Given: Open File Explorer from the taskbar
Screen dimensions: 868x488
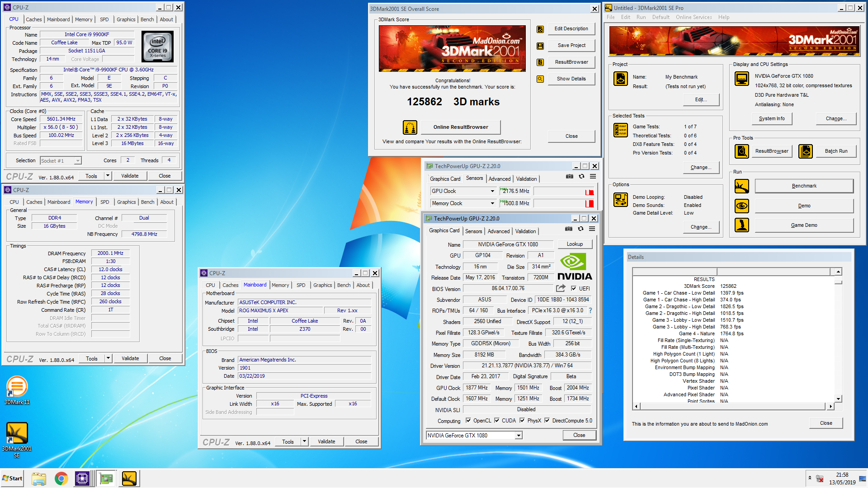Looking at the screenshot, I should (x=39, y=479).
